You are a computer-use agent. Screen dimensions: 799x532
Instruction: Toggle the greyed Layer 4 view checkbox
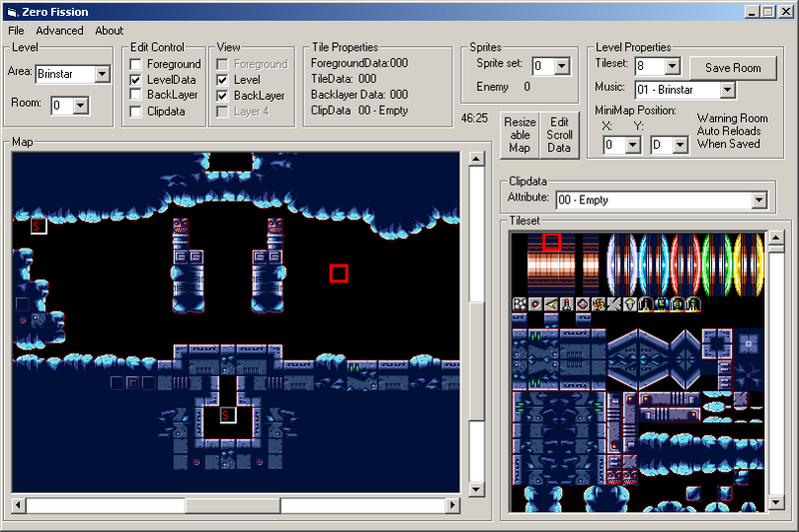[x=222, y=112]
